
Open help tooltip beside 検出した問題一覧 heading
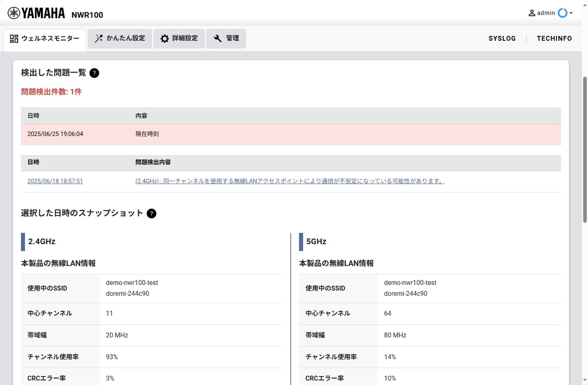[x=94, y=73]
